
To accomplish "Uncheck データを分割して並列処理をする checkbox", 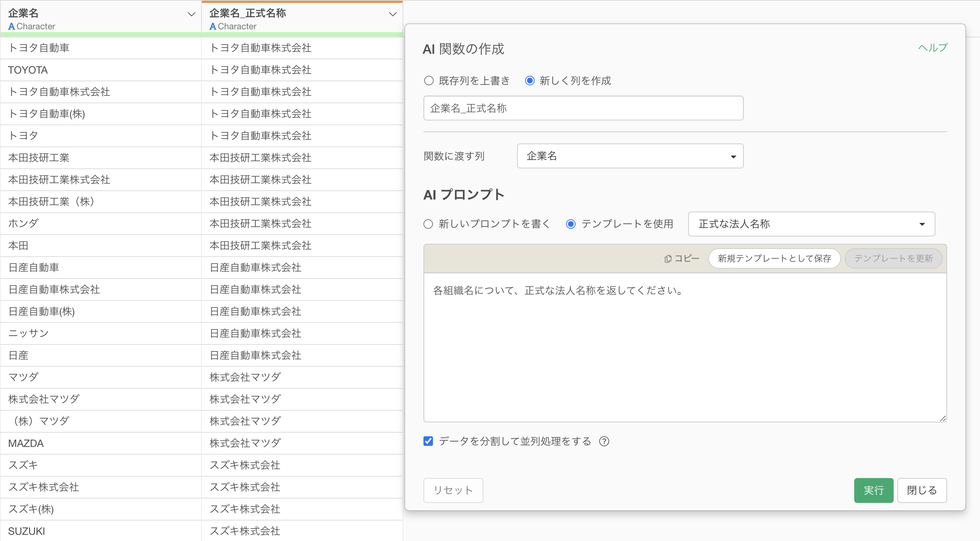I will (428, 441).
